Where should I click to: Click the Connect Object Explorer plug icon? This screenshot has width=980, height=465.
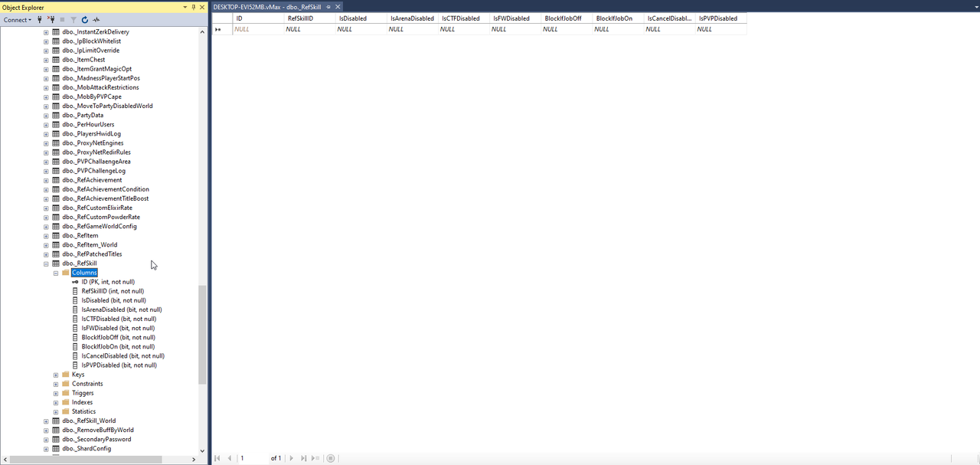pyautogui.click(x=40, y=20)
